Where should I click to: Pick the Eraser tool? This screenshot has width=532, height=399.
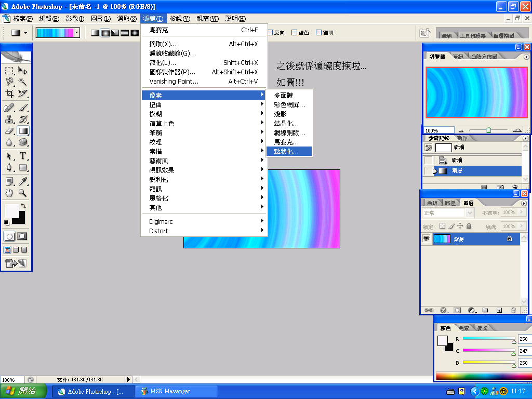click(9, 130)
